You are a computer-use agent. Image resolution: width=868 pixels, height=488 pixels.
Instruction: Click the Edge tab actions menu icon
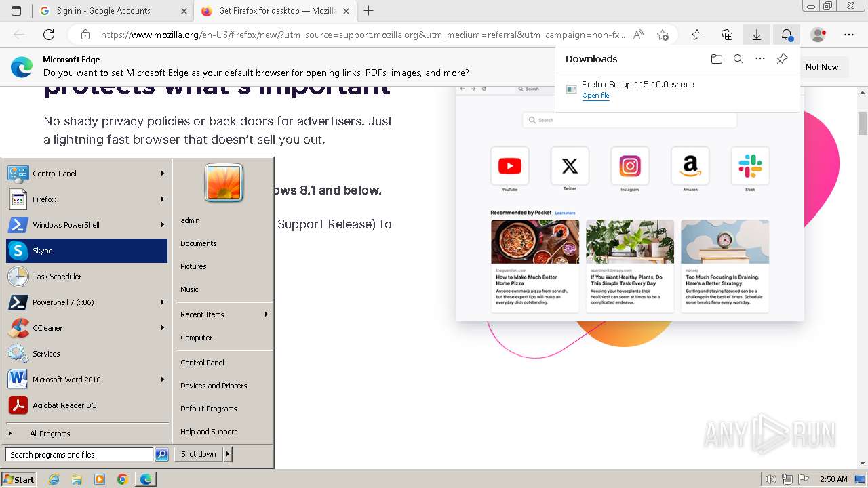[x=16, y=11]
